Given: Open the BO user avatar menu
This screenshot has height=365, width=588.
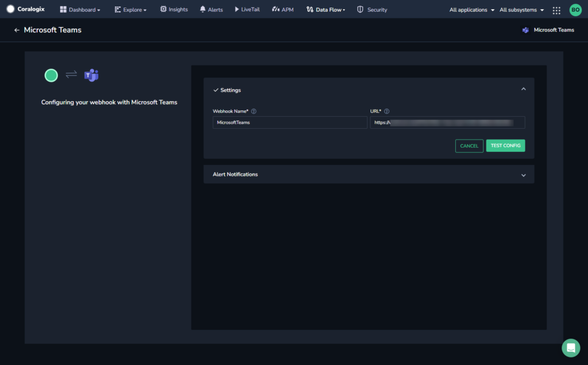Looking at the screenshot, I should coord(575,10).
